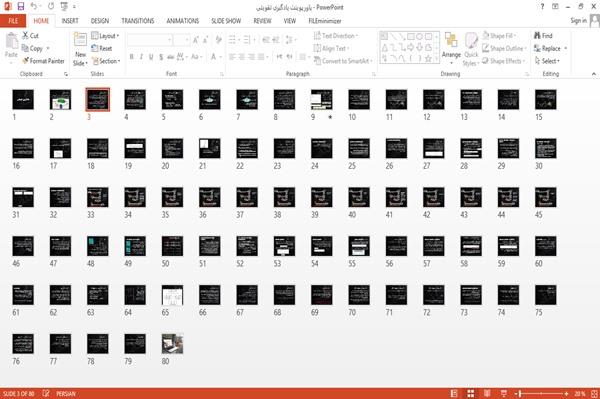
Task: Select slide 80 thumbnail
Action: [x=172, y=344]
